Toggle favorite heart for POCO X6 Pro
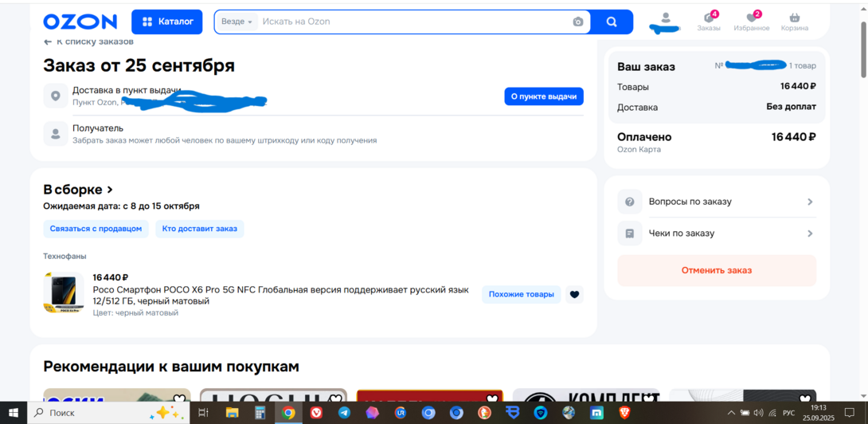Screen dimensions: 868x424 (x=575, y=294)
